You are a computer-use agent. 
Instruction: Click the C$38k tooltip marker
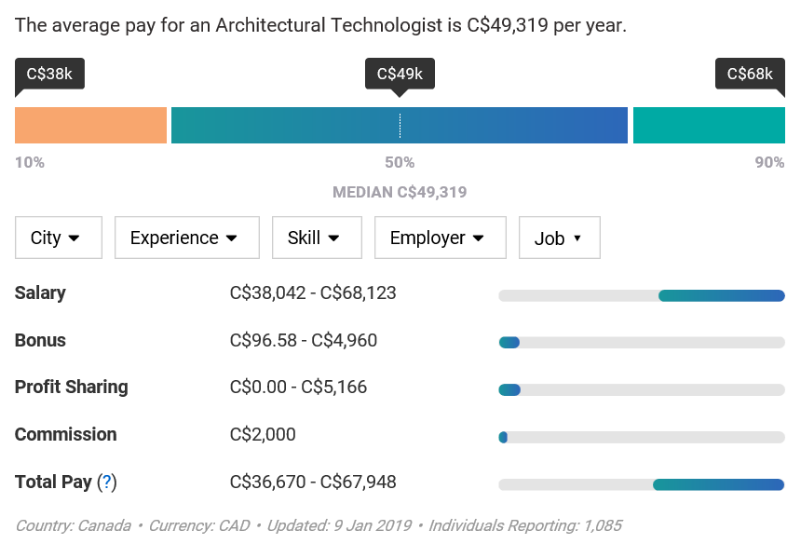[x=49, y=74]
